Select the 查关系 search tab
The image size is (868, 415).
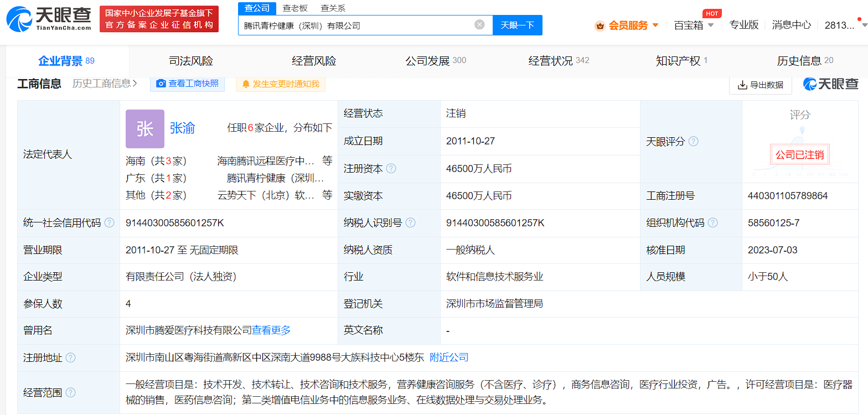333,8
